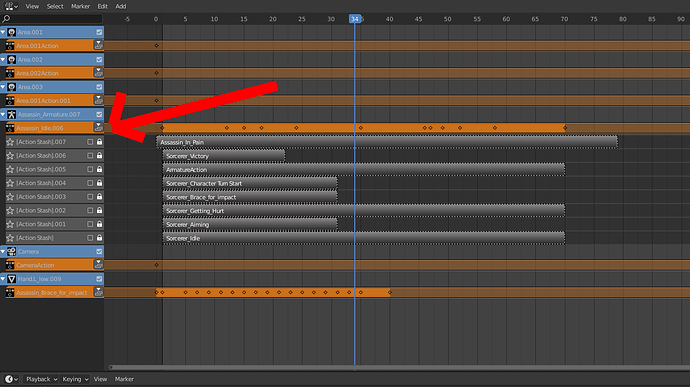This screenshot has width=690, height=387.
Task: Uncheck the Area.001 animation checkbox
Action: (x=99, y=32)
